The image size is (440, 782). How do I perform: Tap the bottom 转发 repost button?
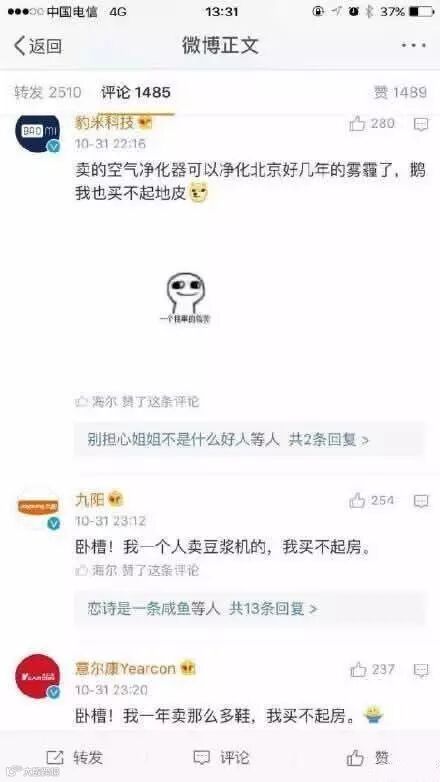point(74,758)
